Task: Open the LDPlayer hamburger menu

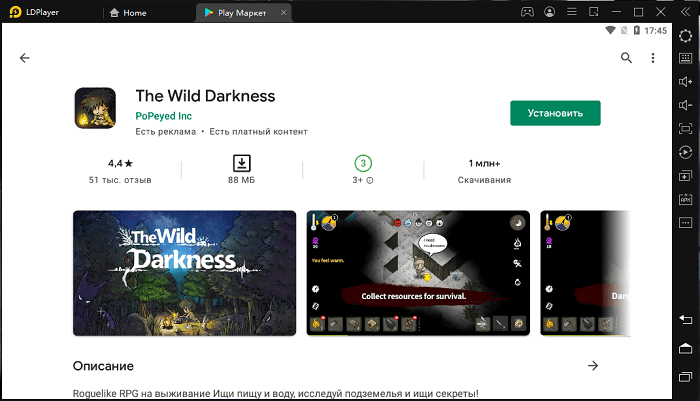Action: [571, 12]
